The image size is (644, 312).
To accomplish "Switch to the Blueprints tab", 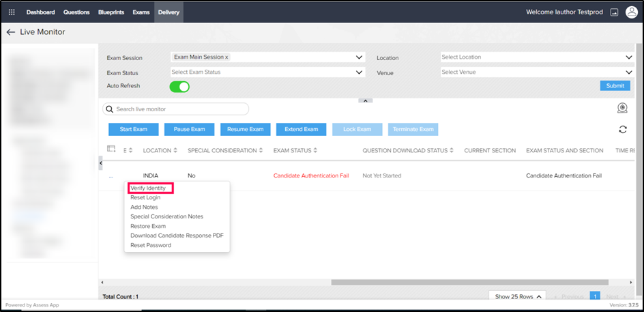I will click(x=111, y=12).
